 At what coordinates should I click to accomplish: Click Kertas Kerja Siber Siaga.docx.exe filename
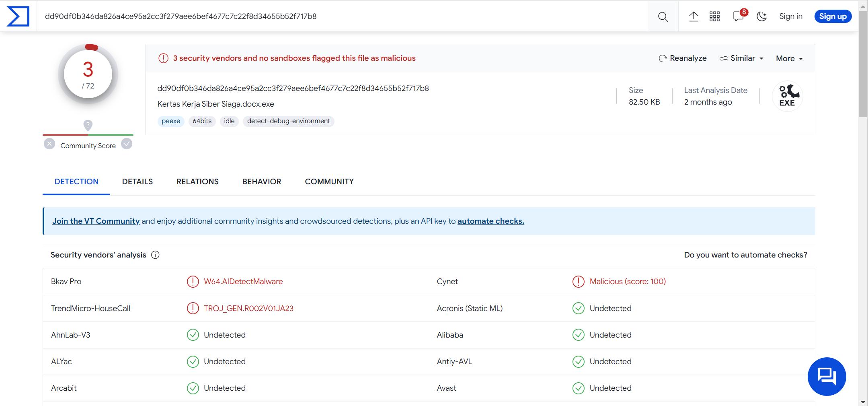tap(215, 104)
